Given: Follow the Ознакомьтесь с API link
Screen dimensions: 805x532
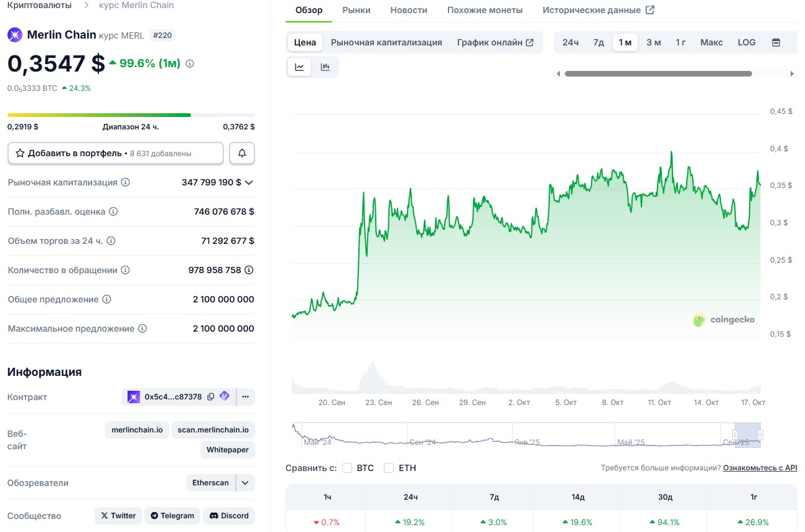Looking at the screenshot, I should point(760,468).
